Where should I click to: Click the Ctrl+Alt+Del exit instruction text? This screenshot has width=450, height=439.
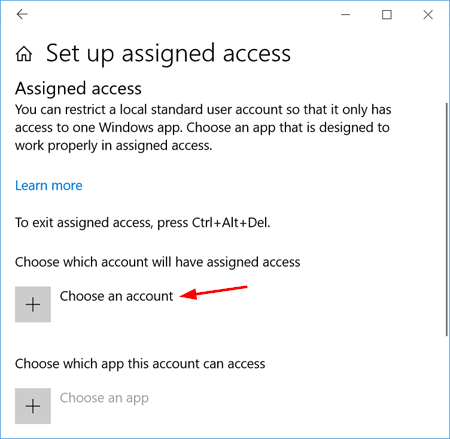pos(143,223)
